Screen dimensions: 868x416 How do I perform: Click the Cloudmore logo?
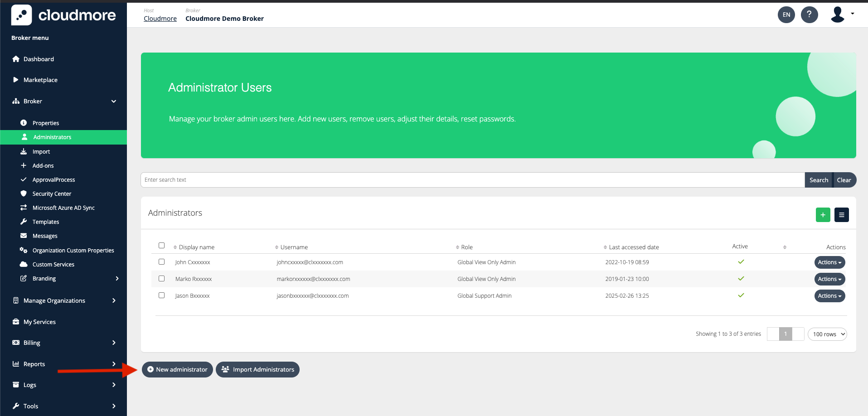tap(63, 15)
